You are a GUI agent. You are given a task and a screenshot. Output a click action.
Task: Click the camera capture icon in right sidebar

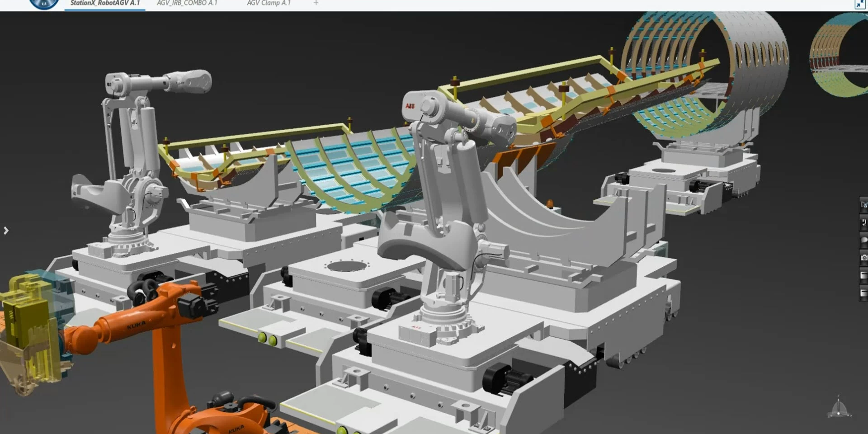tap(863, 258)
